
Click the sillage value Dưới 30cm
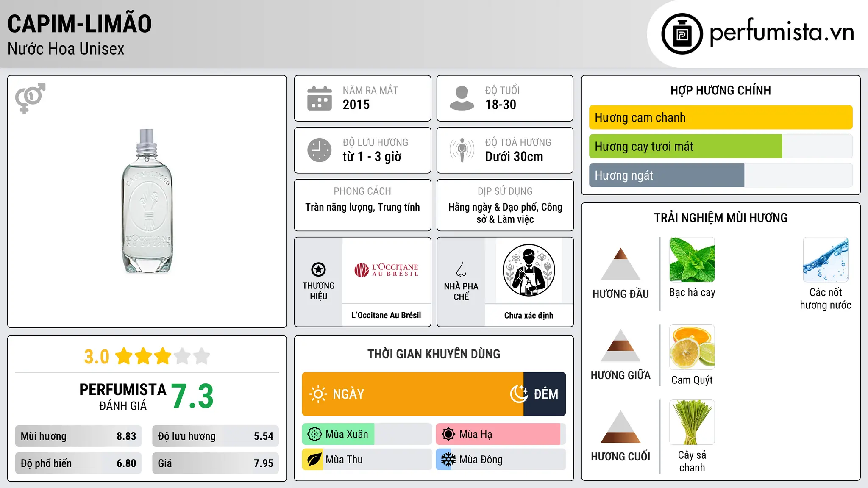(x=514, y=157)
